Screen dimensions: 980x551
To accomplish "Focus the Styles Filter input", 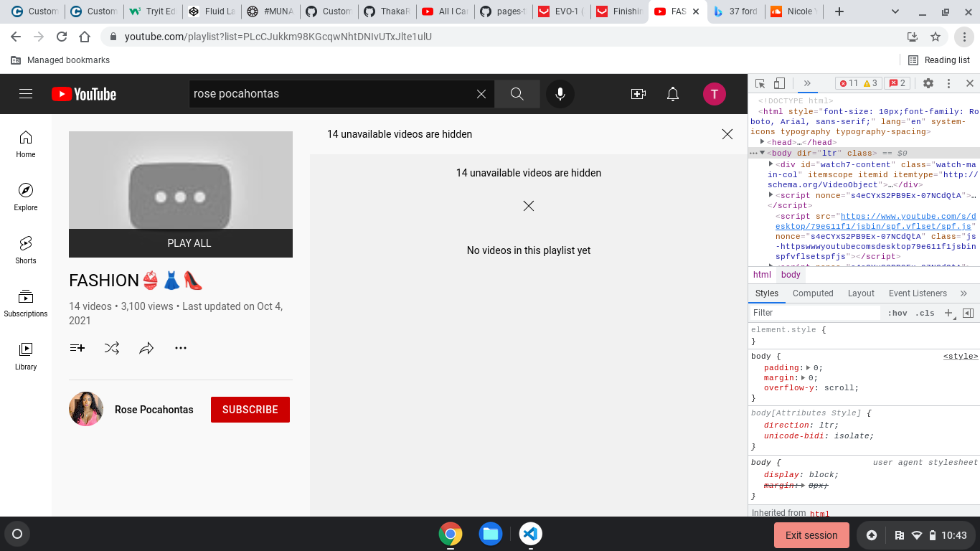I will coord(815,313).
